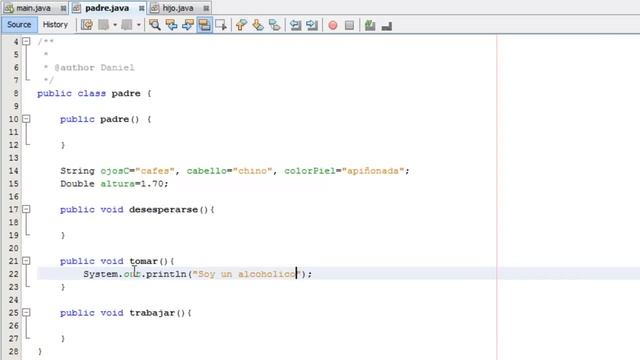
Task: Shift Line Left toolbar icon
Action: click(295, 25)
